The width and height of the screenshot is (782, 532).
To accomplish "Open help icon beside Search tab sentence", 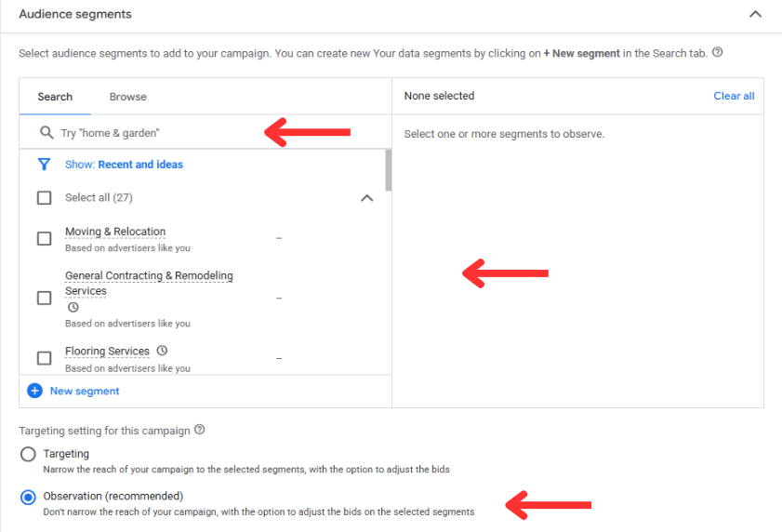I will coord(717,53).
